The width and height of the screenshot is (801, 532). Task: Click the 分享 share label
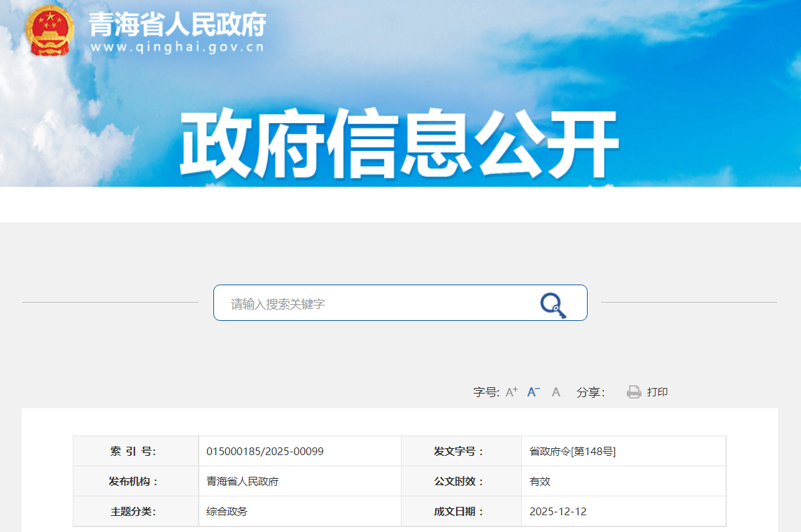pyautogui.click(x=590, y=392)
